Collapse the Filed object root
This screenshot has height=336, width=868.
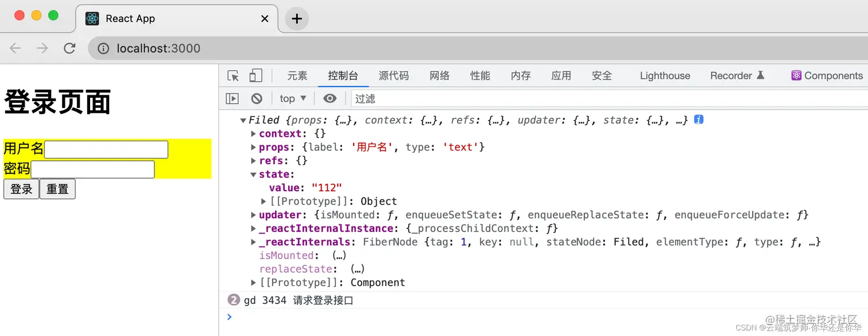(243, 120)
